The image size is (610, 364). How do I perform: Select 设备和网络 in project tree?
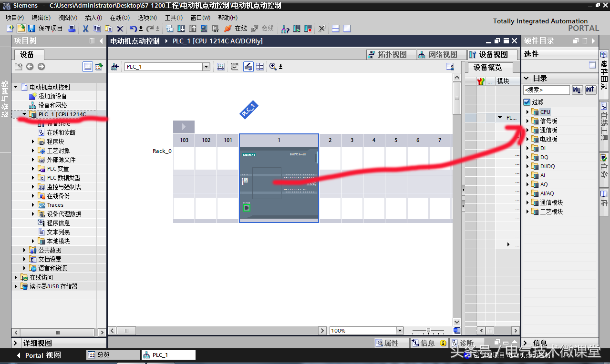tap(48, 105)
